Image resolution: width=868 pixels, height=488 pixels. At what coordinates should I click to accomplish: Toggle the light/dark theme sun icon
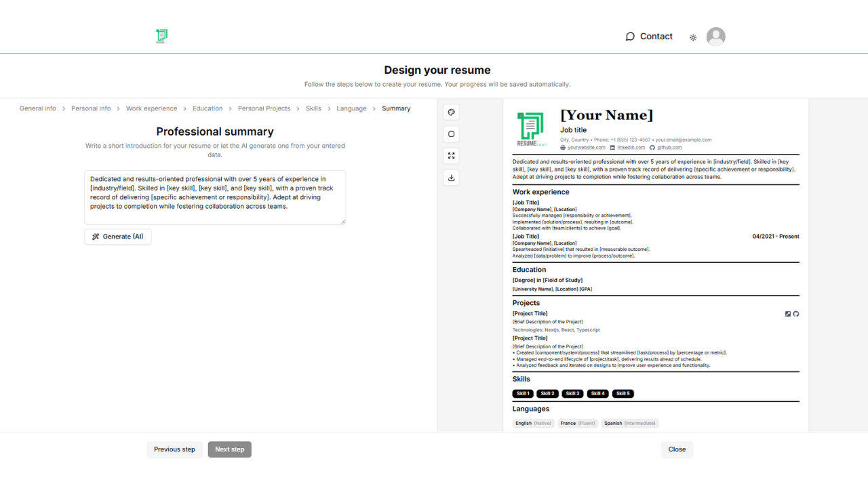693,37
